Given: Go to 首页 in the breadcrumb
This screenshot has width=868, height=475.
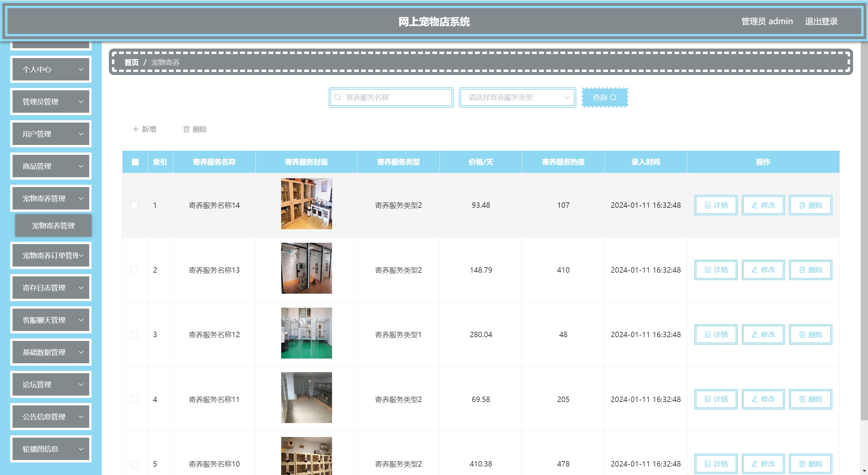Looking at the screenshot, I should coord(131,62).
